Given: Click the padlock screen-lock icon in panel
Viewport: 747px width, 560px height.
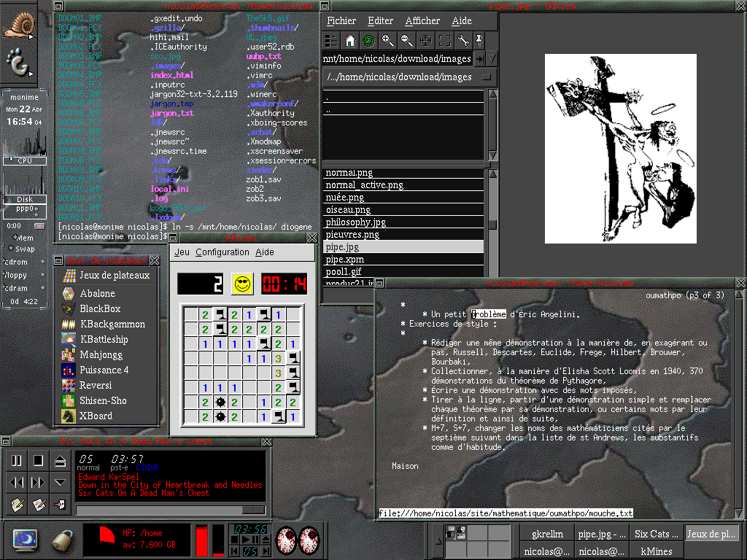Looking at the screenshot, I should [x=63, y=540].
